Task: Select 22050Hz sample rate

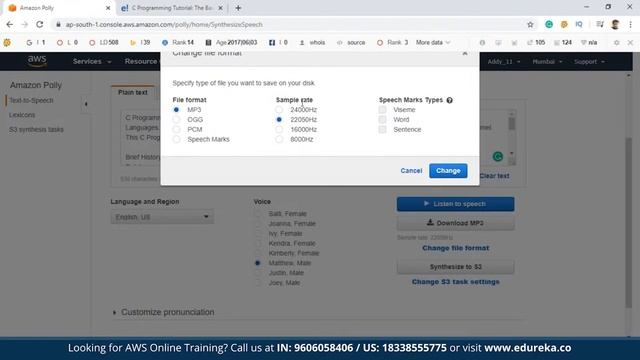Action: click(279, 120)
